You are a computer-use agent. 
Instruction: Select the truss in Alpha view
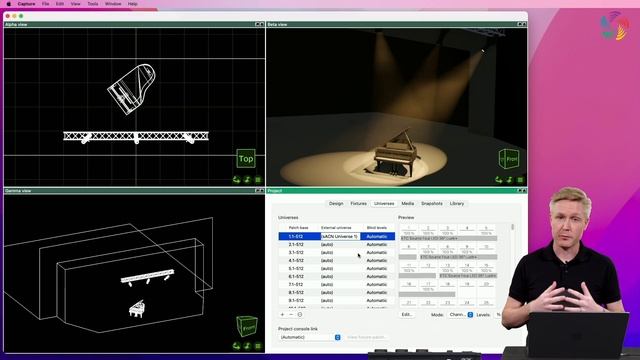click(136, 136)
